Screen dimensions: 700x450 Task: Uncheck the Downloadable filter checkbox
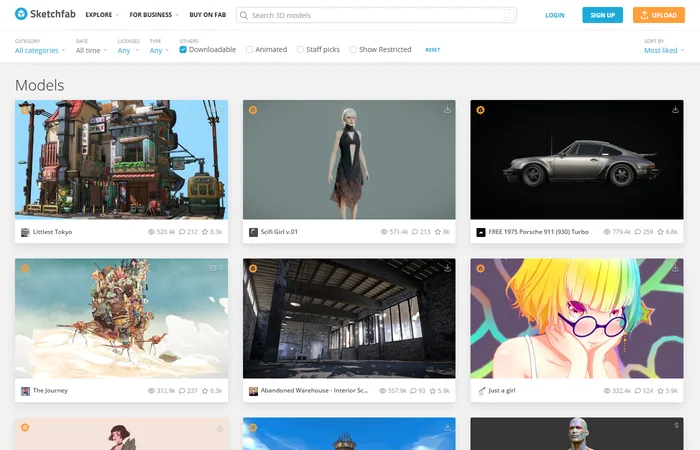click(x=183, y=50)
